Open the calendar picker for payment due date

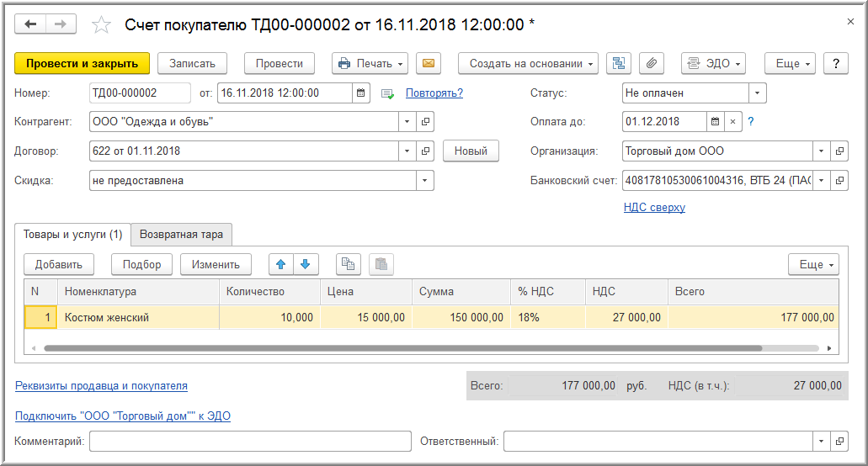715,122
